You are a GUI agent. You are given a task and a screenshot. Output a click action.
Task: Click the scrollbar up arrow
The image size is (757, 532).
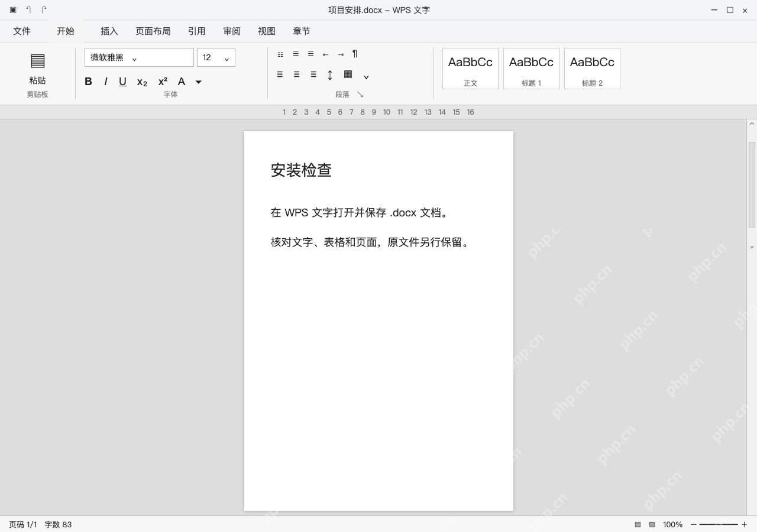click(752, 124)
